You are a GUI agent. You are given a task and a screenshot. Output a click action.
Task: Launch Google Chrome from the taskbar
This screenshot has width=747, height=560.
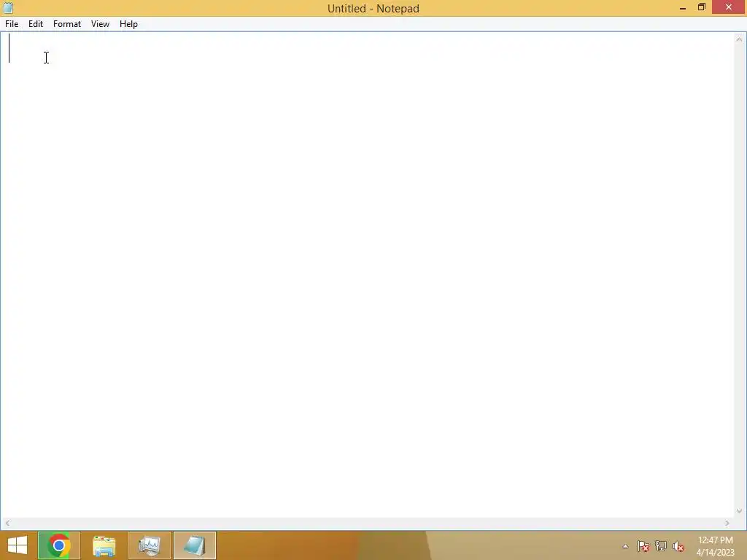coord(58,545)
